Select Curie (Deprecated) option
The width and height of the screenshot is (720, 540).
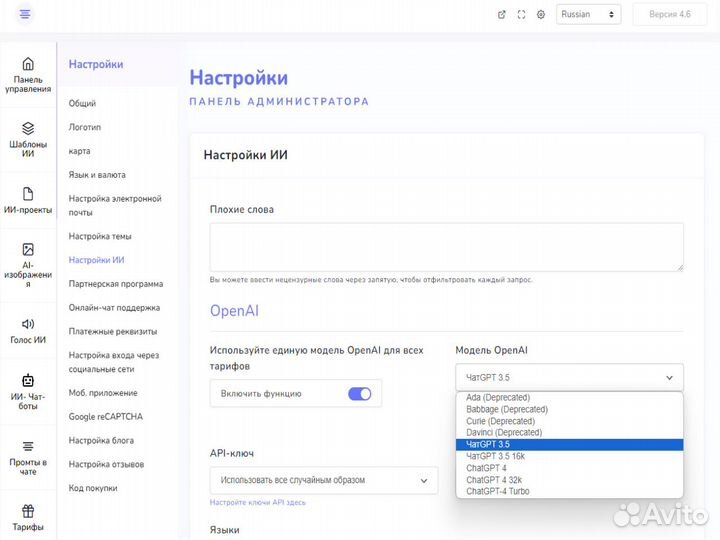coord(569,421)
